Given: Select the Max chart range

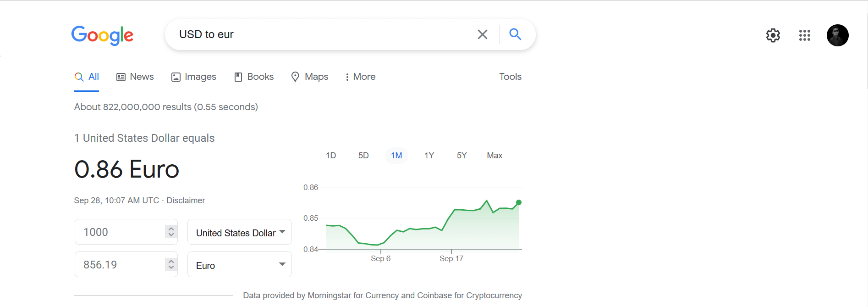Looking at the screenshot, I should (x=494, y=156).
